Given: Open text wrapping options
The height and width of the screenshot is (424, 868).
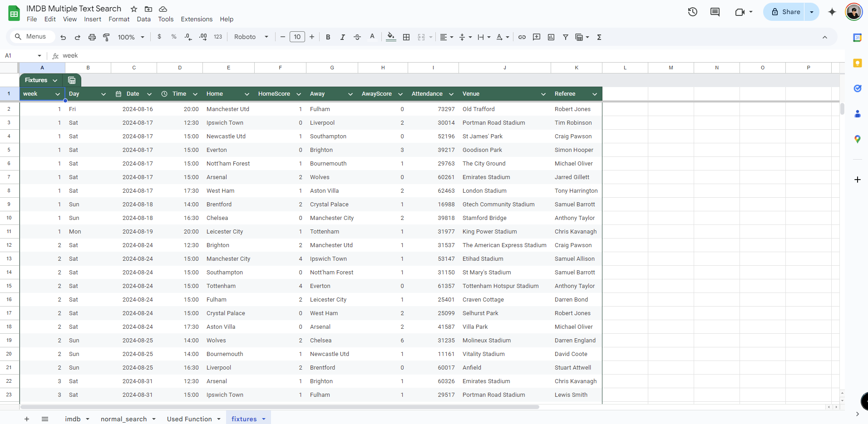Looking at the screenshot, I should click(484, 37).
